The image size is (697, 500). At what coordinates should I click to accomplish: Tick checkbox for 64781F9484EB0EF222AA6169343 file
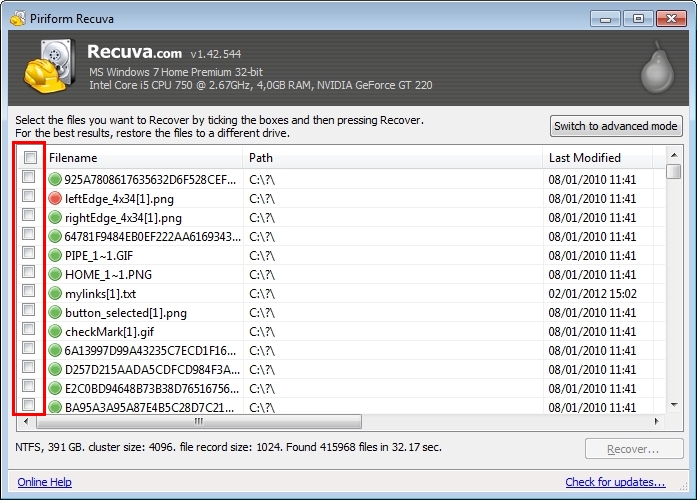(x=28, y=233)
